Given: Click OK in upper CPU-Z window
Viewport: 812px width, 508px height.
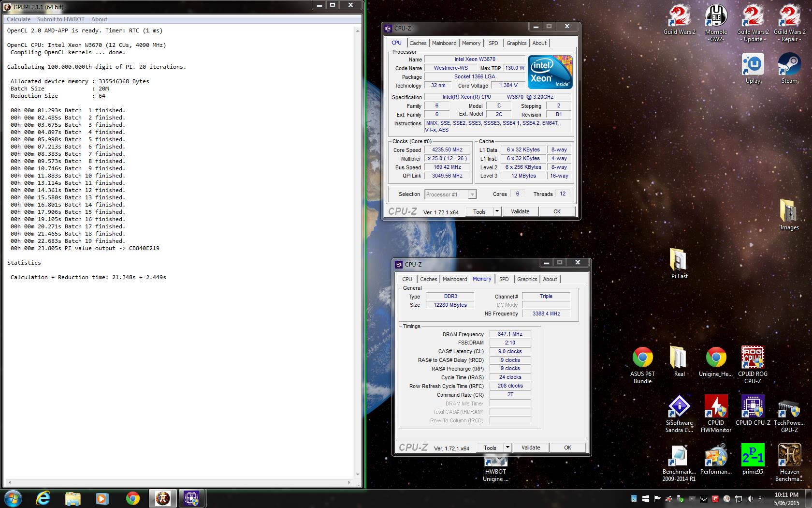Looking at the screenshot, I should click(x=557, y=211).
